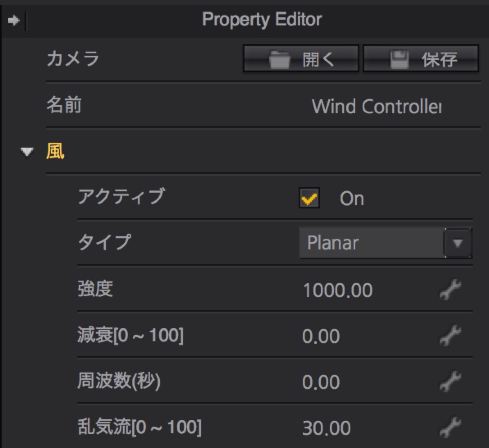
Task: Click the wrench icon for 減衰[0～100]
Action: pyautogui.click(x=450, y=336)
